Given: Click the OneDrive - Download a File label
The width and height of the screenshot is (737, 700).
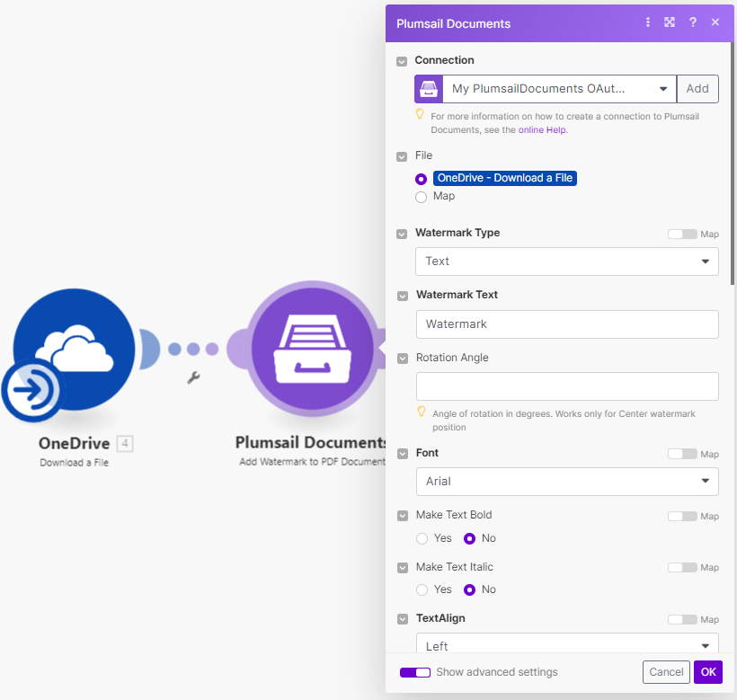Looking at the screenshot, I should coord(505,178).
